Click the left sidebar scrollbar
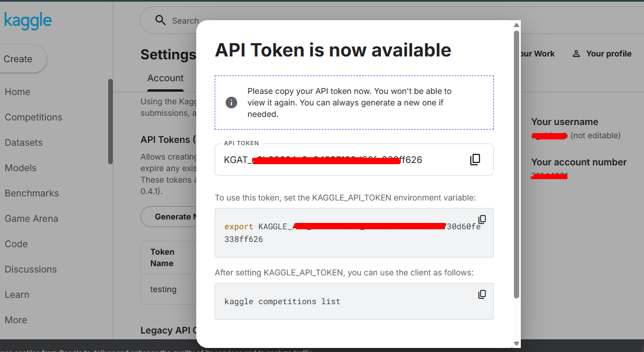The image size is (644, 352). pos(110,121)
